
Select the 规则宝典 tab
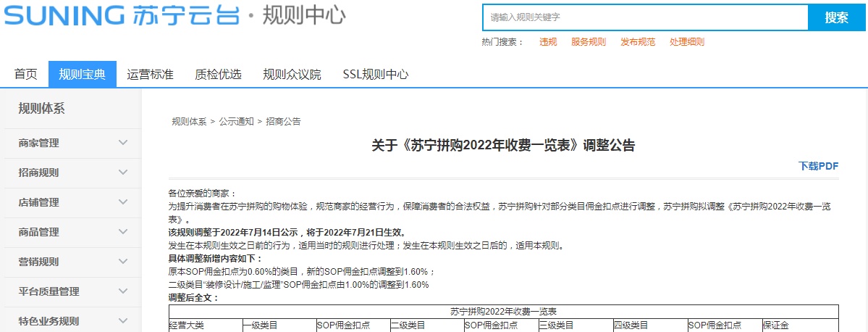click(x=82, y=74)
